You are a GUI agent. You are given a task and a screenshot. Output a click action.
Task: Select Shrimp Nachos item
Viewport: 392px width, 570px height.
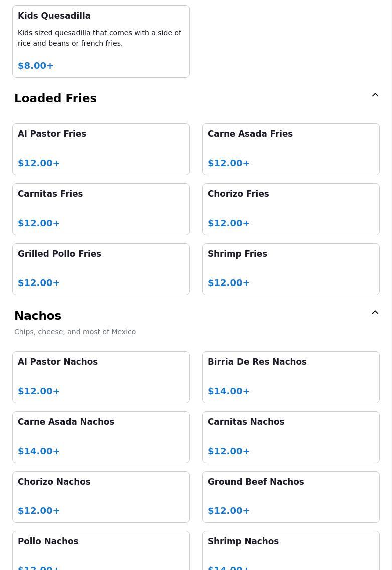pos(291,551)
